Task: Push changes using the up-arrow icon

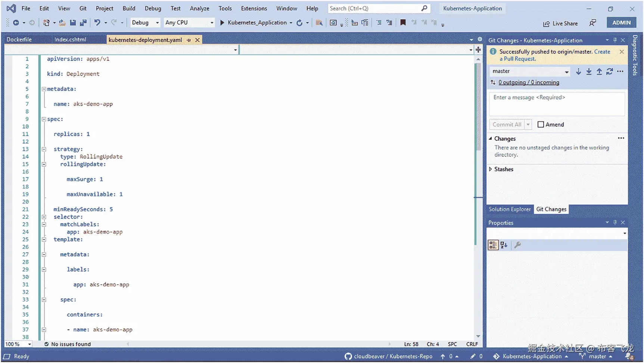Action: 599,71
